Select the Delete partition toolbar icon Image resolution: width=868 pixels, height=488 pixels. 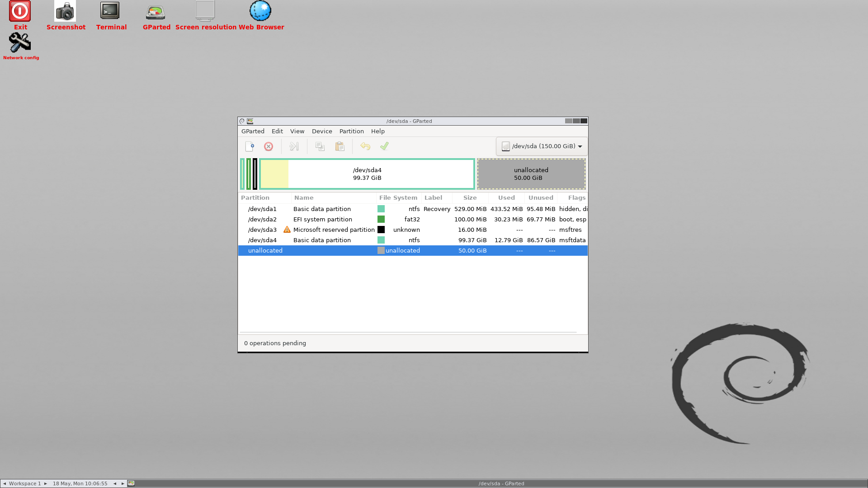[x=269, y=146]
